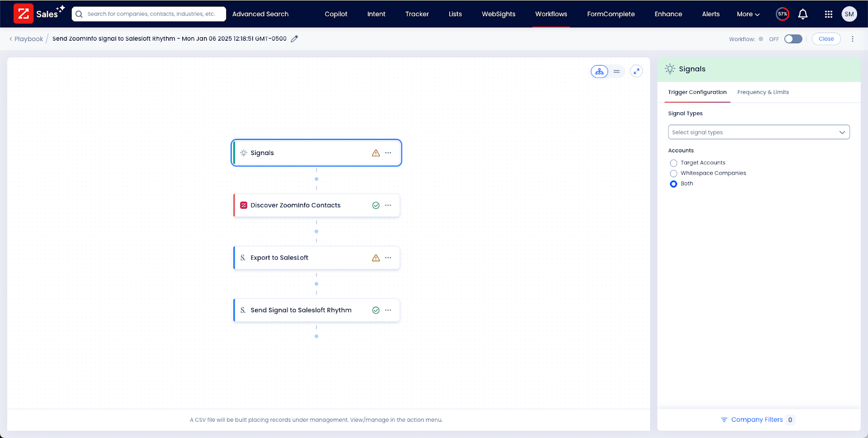
Task: Select the Whitespace Companies radio option
Action: click(x=673, y=173)
